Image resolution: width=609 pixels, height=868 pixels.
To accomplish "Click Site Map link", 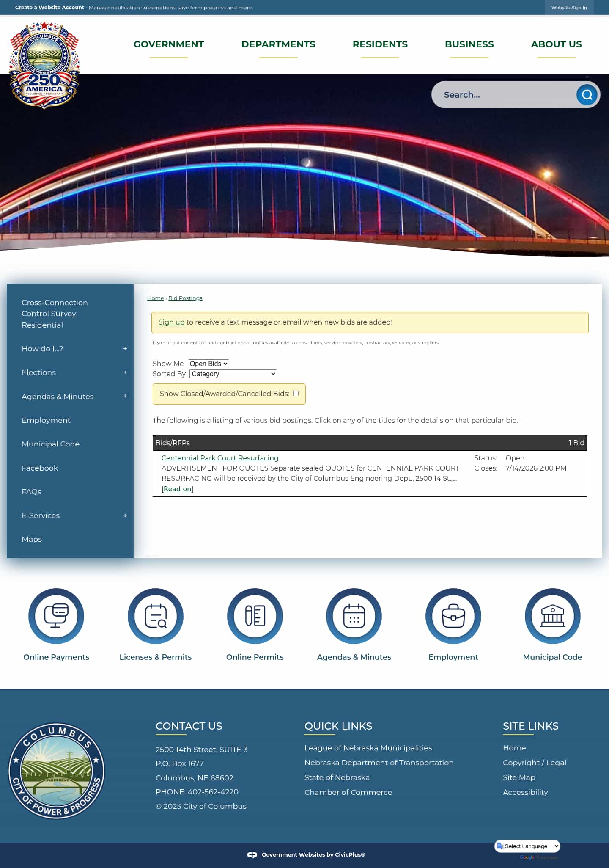I will [519, 777].
